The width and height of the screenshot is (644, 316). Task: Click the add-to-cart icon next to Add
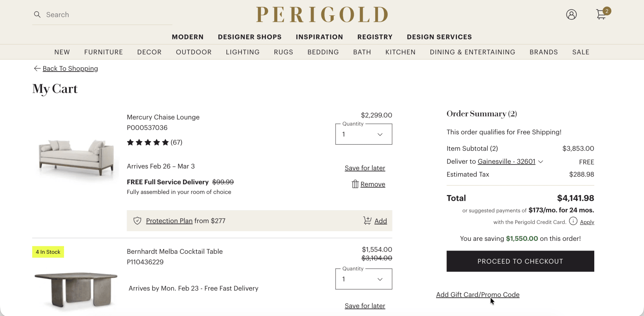point(367,221)
